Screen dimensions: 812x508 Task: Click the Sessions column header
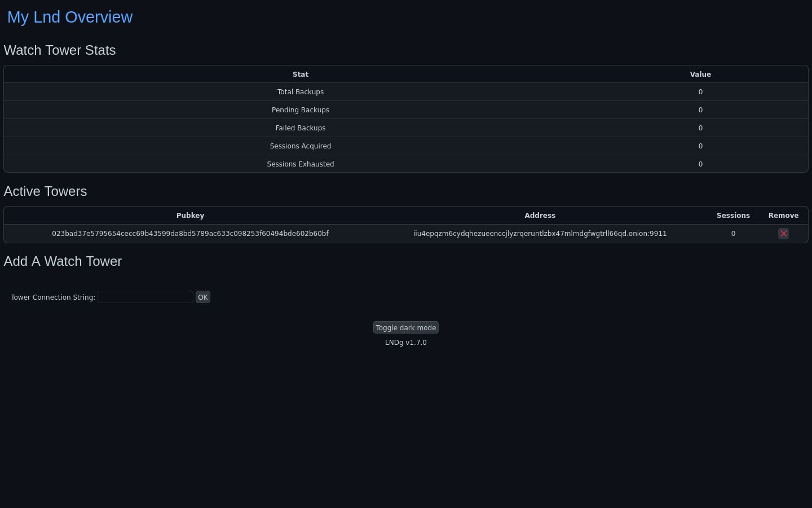tap(733, 216)
